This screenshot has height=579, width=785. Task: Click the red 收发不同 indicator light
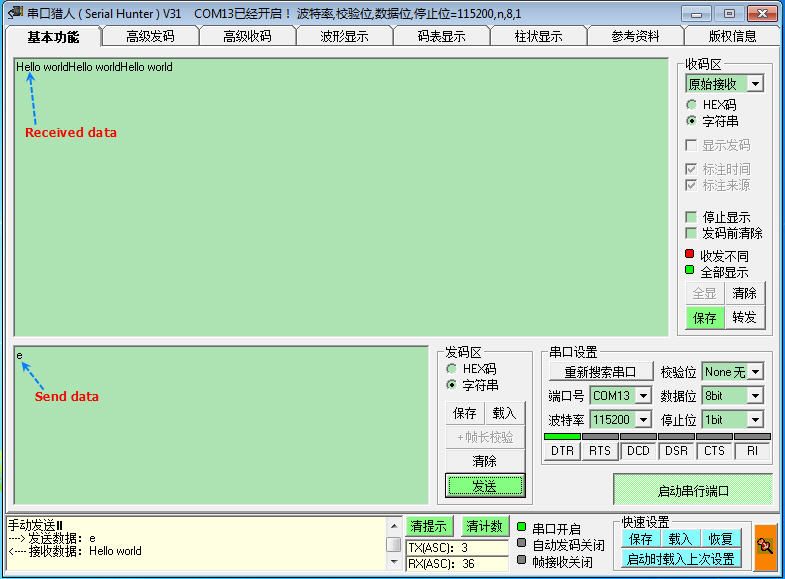click(690, 254)
